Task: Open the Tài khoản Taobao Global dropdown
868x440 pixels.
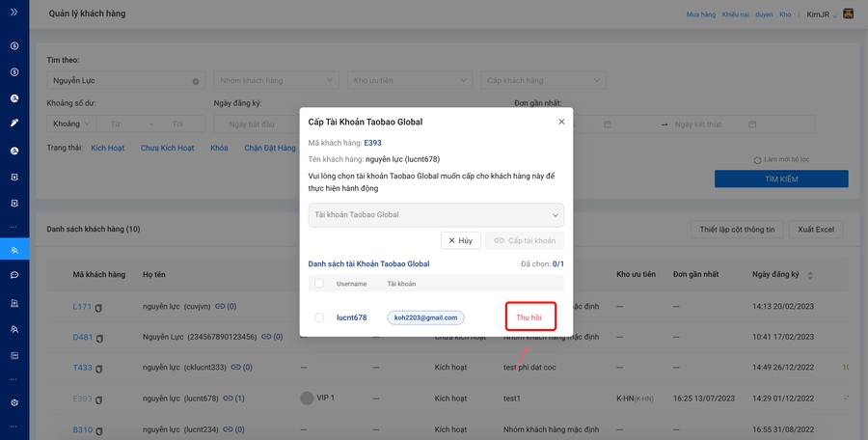Action: pos(436,214)
